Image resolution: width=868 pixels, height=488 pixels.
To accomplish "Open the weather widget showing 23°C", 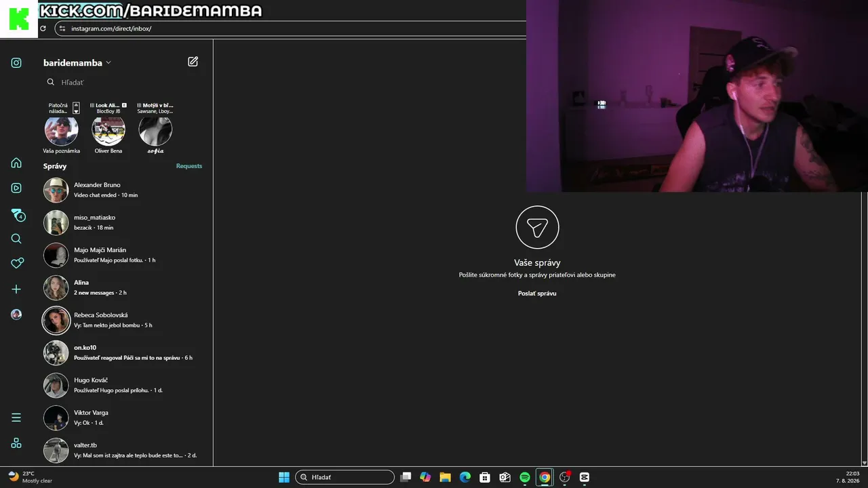I will [31, 477].
